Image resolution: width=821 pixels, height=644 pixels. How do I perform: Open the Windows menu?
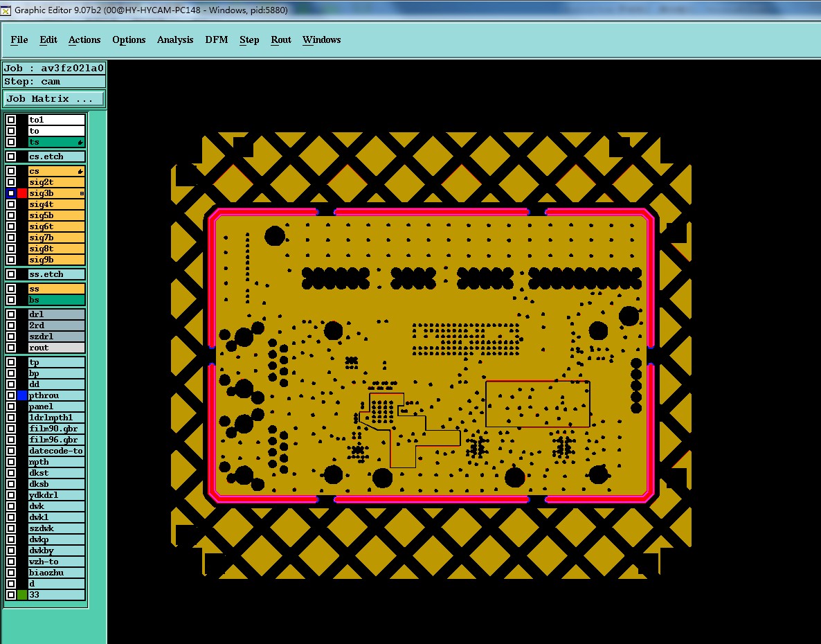tap(321, 39)
